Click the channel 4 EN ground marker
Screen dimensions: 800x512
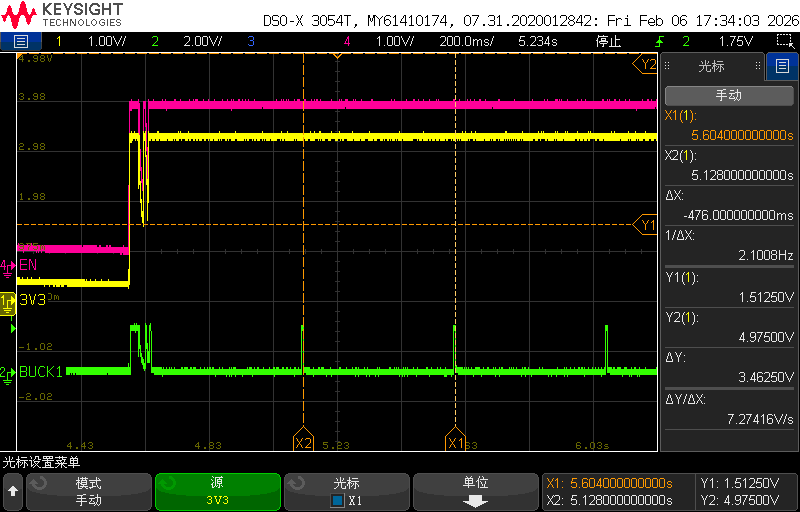click(7, 266)
